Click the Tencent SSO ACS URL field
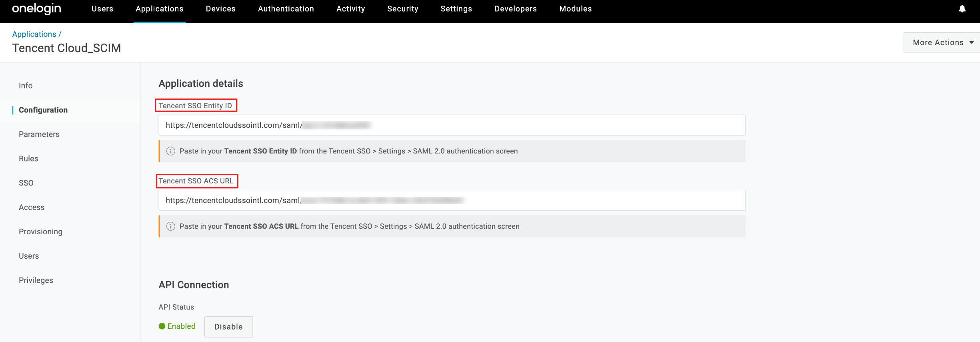The height and width of the screenshot is (342, 980). (452, 200)
